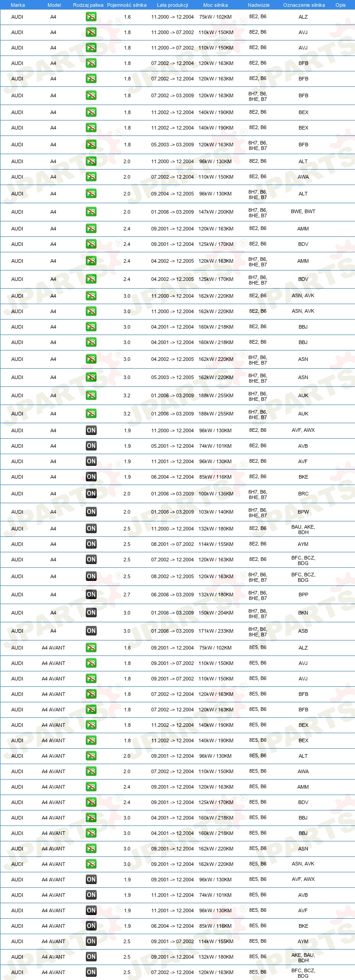This screenshot has height=980, width=355.
Task: Click the production years '05.2001 -> 12.2004'
Action: point(173,446)
